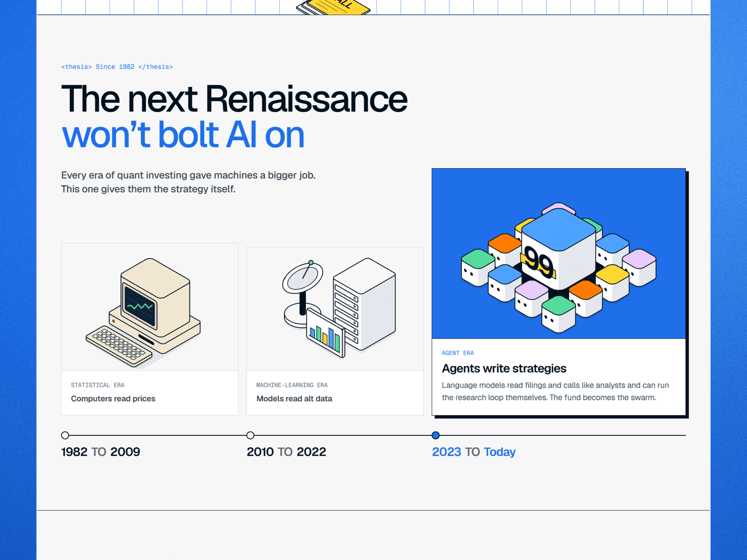
Task: Click 'The next Renaissance' headline
Action: (x=234, y=99)
